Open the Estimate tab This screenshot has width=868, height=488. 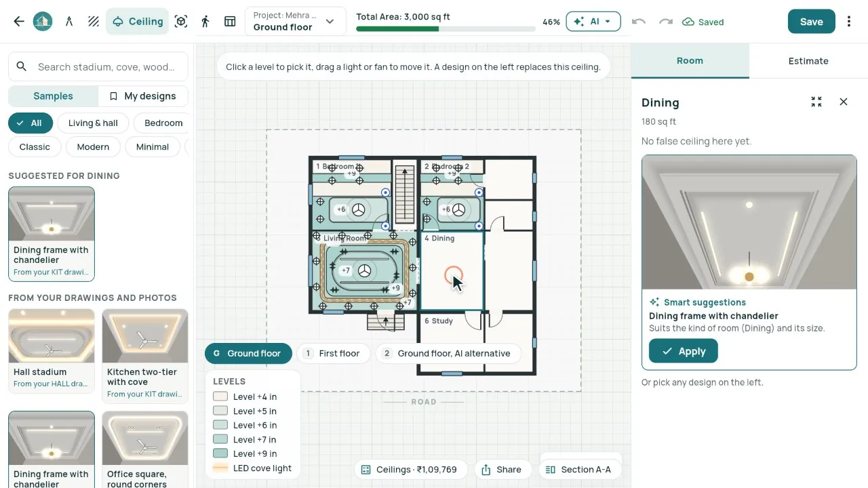(808, 61)
